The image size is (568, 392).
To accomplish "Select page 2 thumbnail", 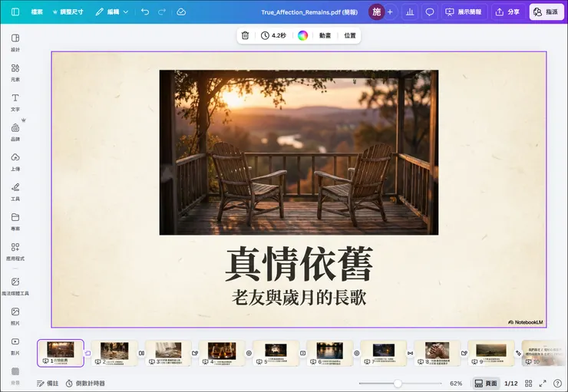I will (x=114, y=353).
